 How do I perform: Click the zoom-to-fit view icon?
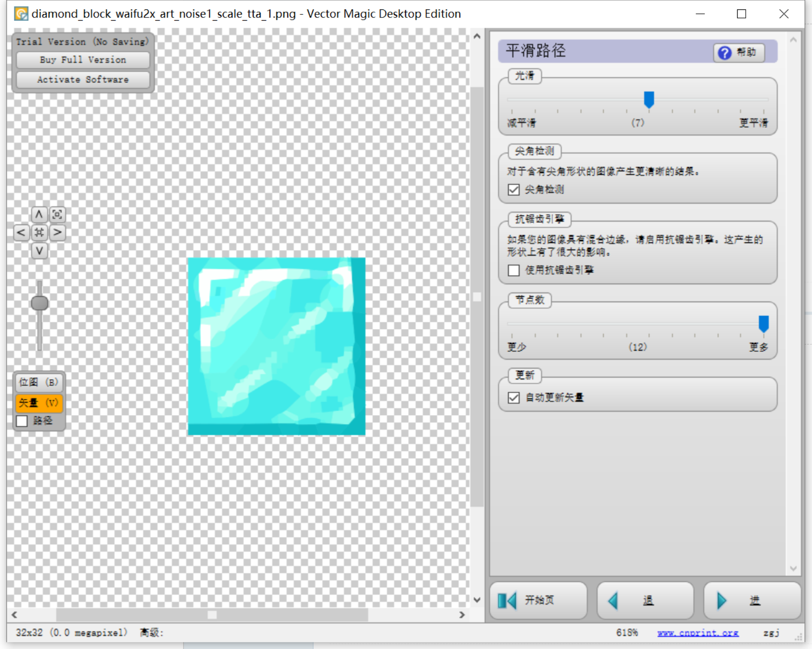click(57, 215)
